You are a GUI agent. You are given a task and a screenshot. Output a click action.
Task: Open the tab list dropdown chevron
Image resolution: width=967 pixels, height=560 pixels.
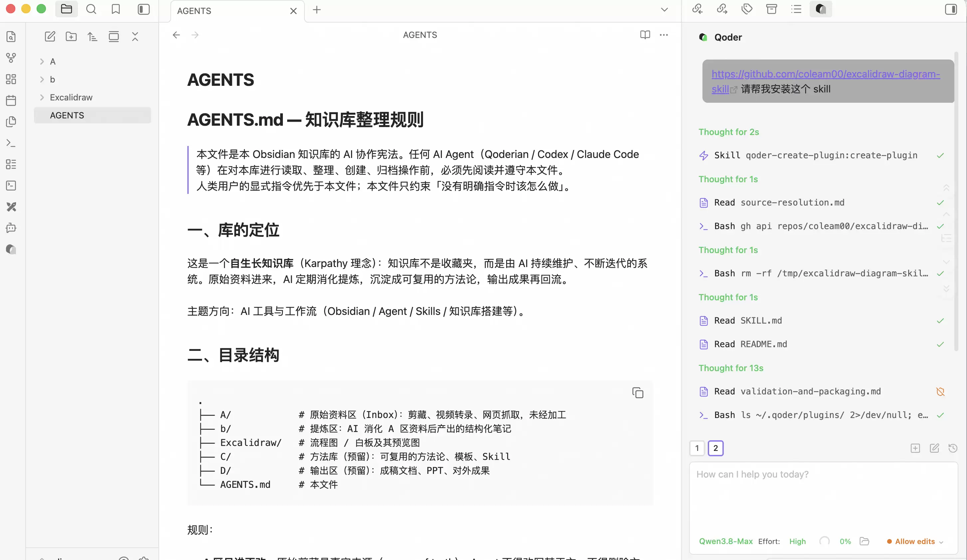(x=665, y=10)
